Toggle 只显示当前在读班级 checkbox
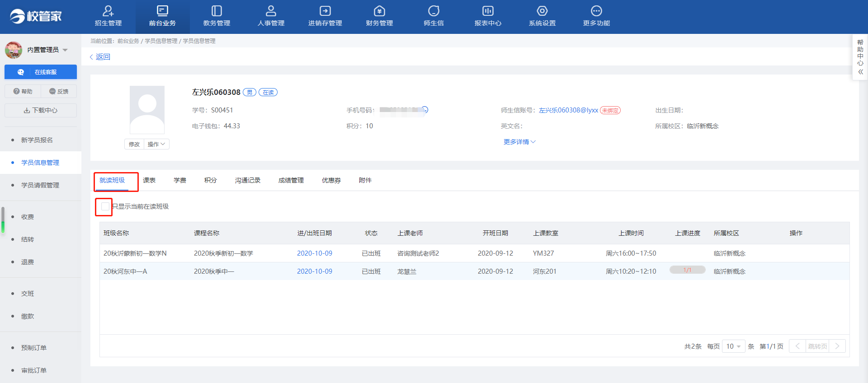This screenshot has height=383, width=868. 105,206
